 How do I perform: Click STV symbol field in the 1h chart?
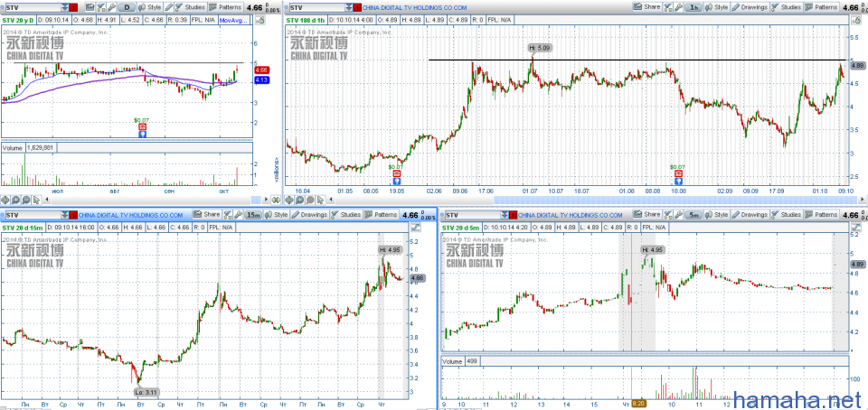[x=316, y=7]
